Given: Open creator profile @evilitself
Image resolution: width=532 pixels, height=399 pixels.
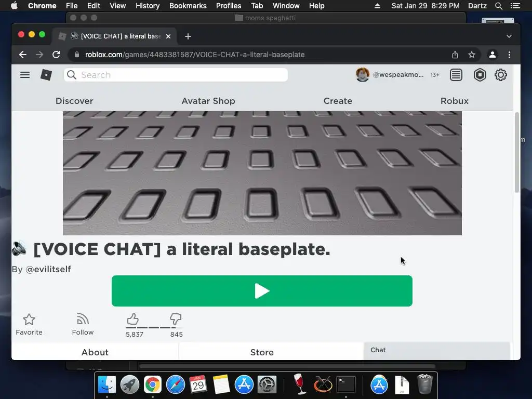Looking at the screenshot, I should pyautogui.click(x=48, y=269).
